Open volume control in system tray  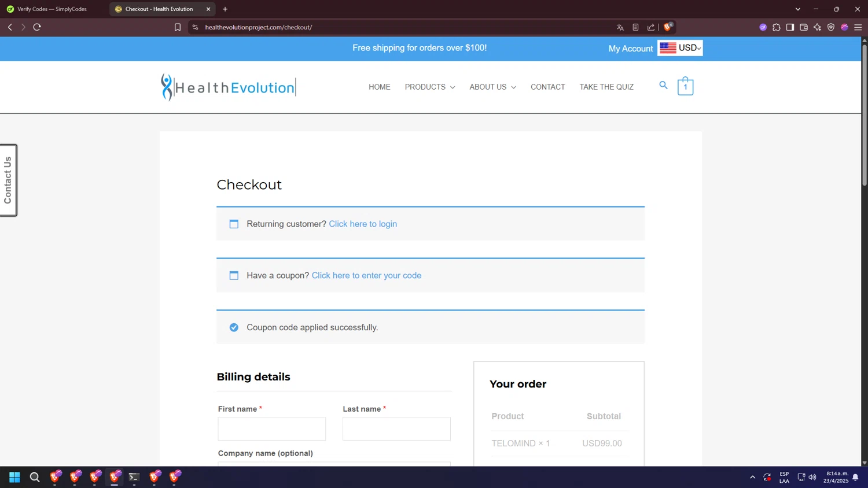(x=812, y=477)
